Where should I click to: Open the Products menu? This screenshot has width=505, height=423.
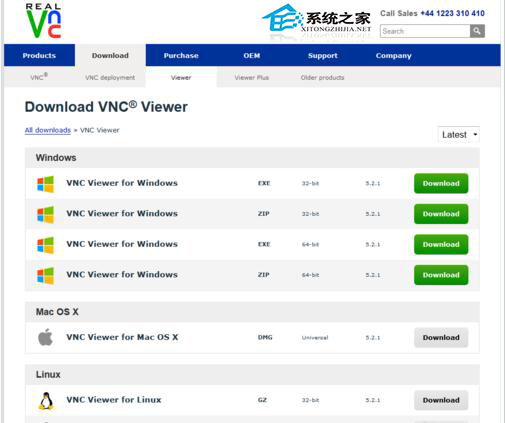coord(39,55)
